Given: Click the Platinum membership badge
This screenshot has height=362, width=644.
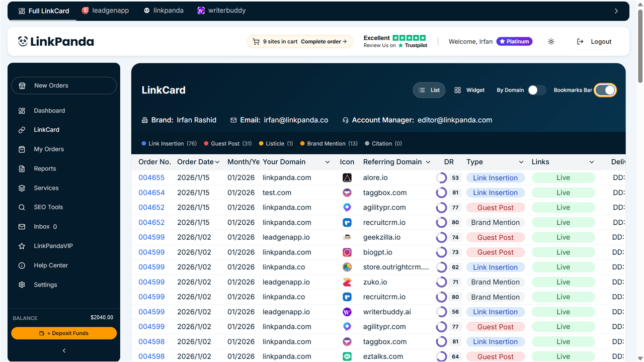Looking at the screenshot, I should coord(514,42).
